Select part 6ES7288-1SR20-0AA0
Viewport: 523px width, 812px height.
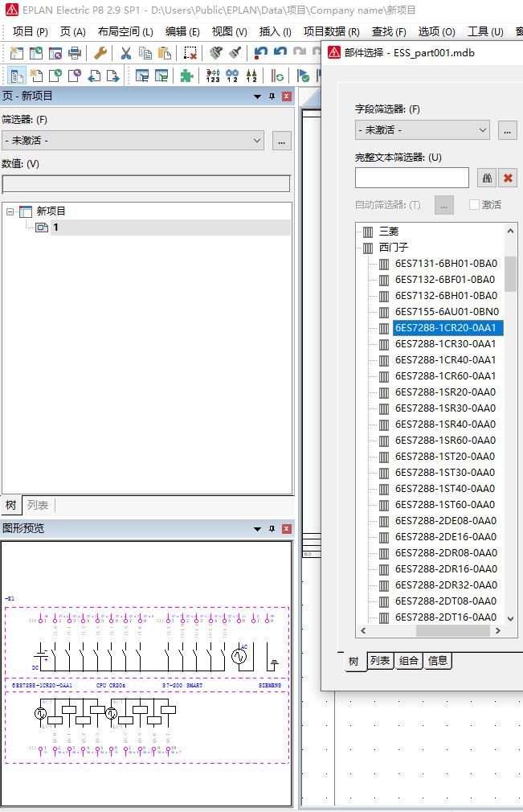[445, 392]
